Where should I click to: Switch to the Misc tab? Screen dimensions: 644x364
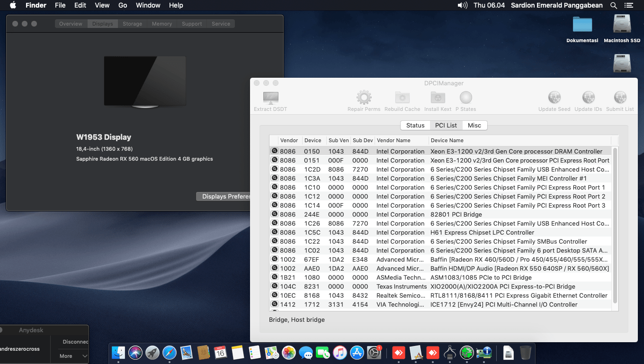474,125
